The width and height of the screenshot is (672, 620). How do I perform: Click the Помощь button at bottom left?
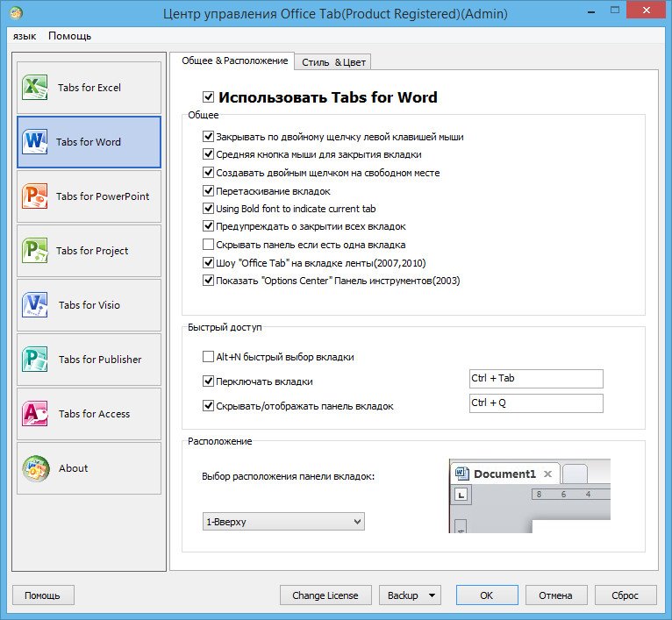point(43,595)
